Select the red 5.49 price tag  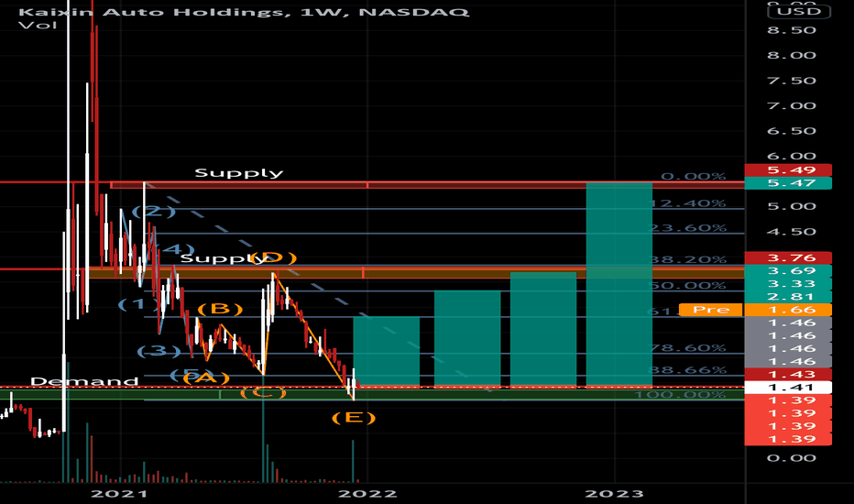click(788, 170)
